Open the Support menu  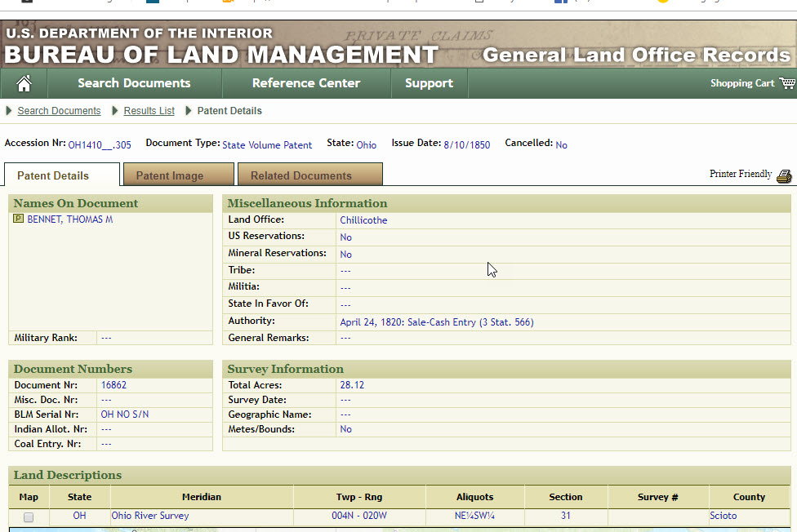(429, 83)
